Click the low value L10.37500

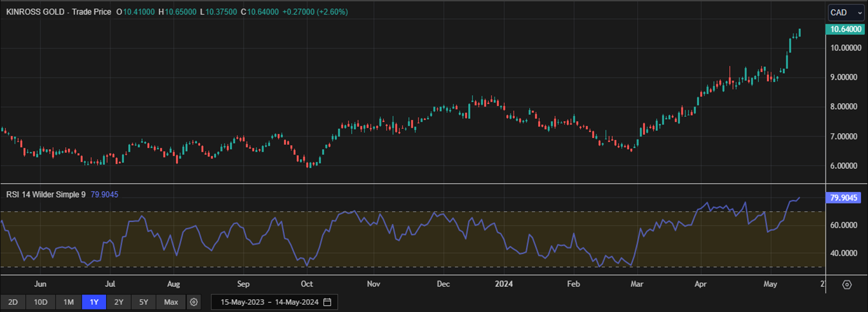[x=219, y=12]
